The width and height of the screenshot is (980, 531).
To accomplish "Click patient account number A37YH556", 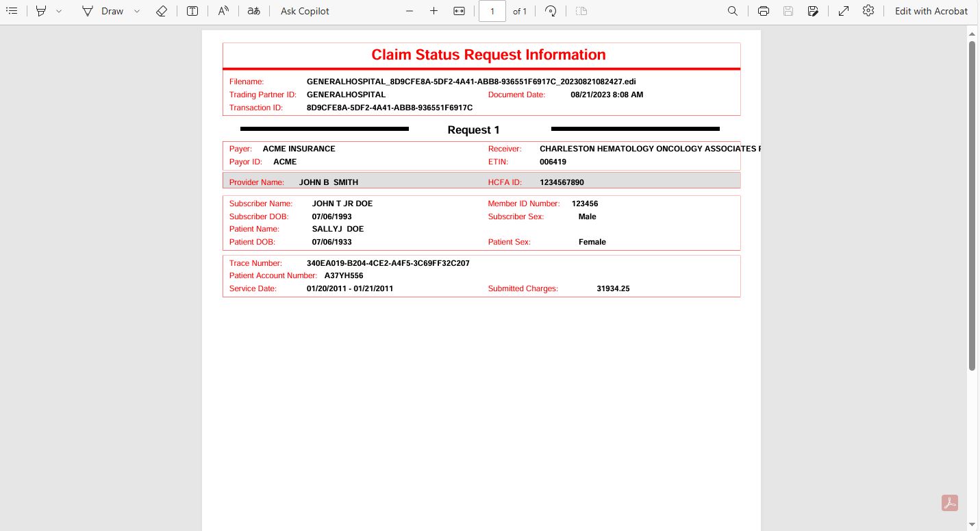I will (344, 275).
